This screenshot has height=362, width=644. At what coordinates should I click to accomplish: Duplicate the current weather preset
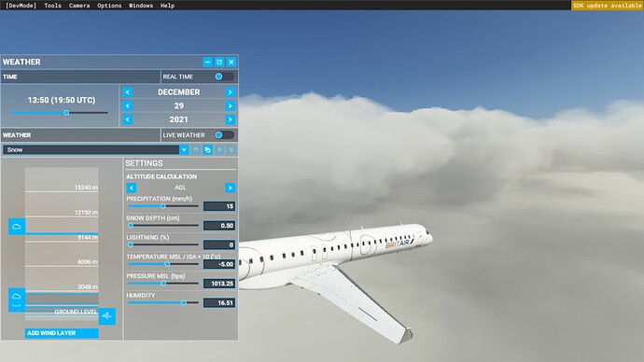[208, 150]
